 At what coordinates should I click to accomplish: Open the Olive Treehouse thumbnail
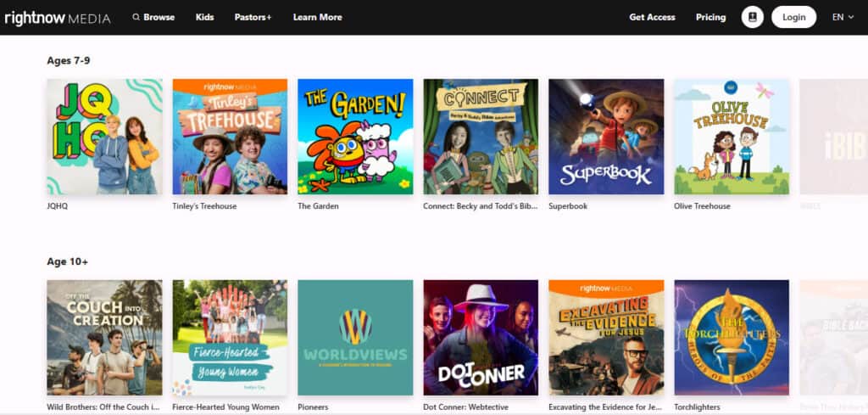[x=732, y=137]
